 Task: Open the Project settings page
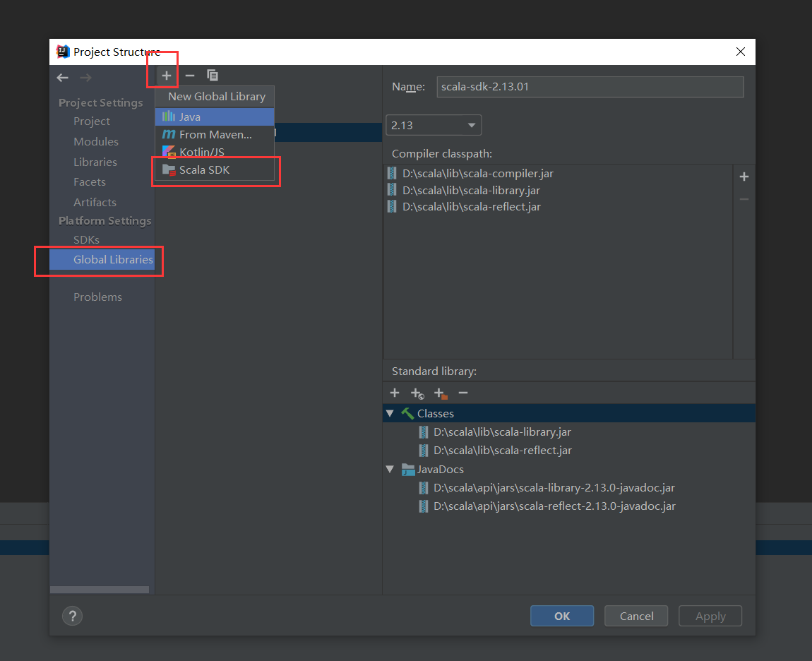click(x=92, y=121)
